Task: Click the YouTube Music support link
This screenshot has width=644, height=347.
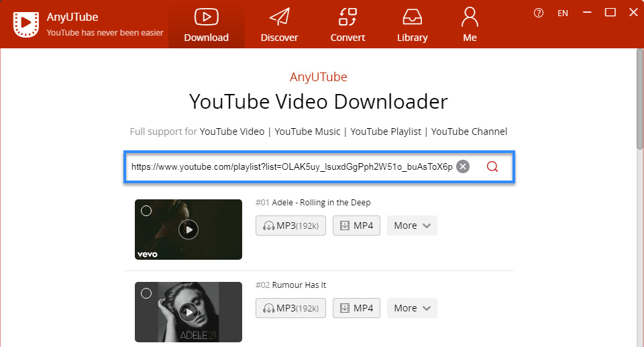Action: [x=307, y=132]
